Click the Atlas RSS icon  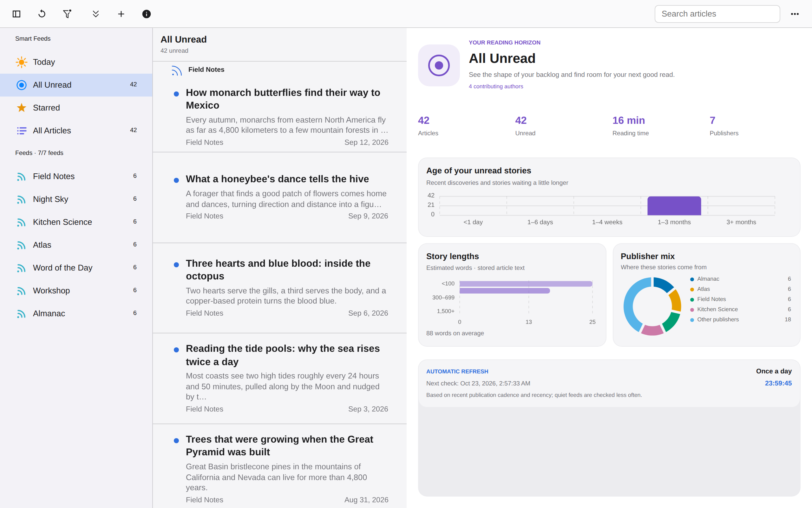22,245
